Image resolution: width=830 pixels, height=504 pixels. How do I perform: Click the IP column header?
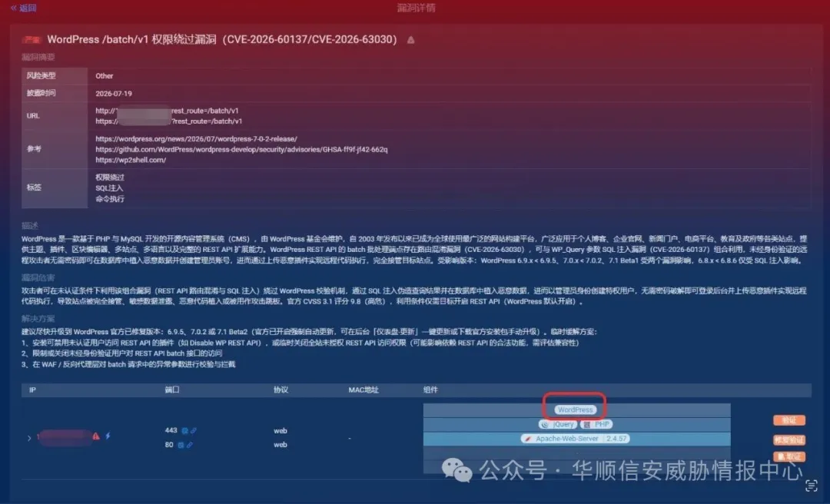point(32,390)
